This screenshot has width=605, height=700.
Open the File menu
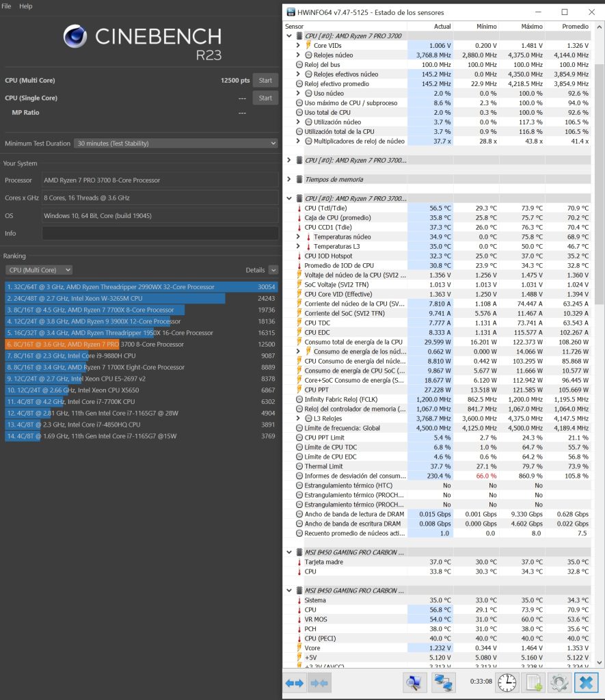coord(6,6)
